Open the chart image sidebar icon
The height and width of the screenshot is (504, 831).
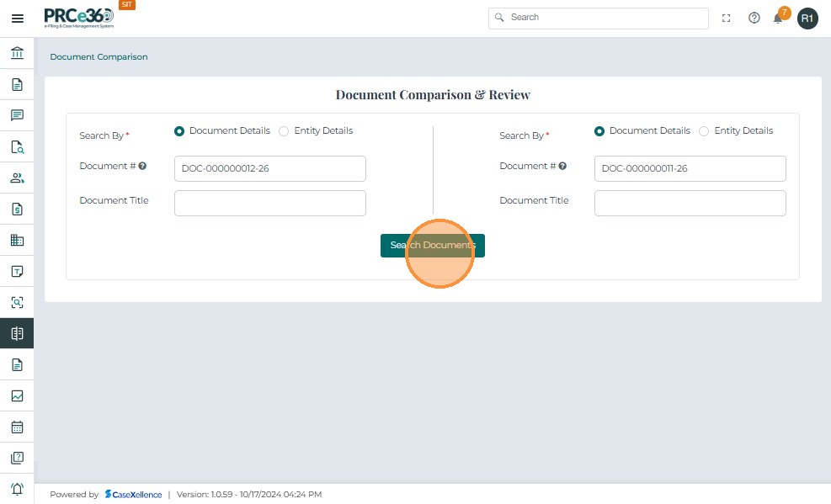click(x=17, y=395)
